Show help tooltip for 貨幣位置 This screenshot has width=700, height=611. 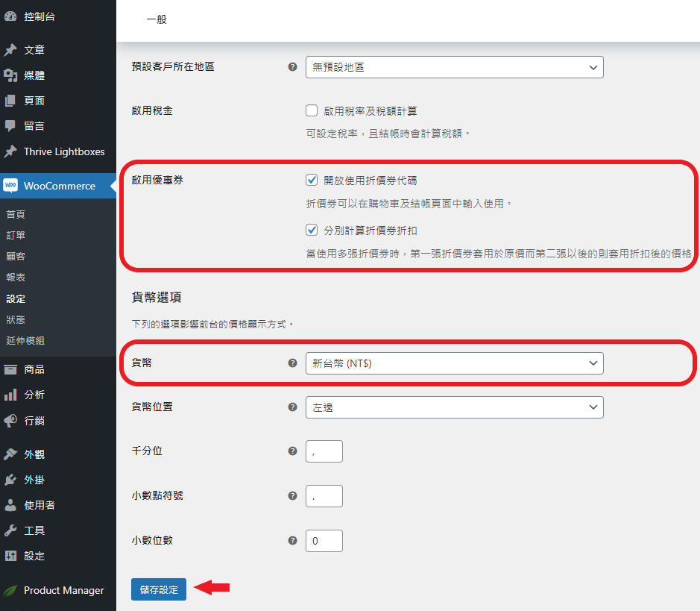pyautogui.click(x=292, y=407)
